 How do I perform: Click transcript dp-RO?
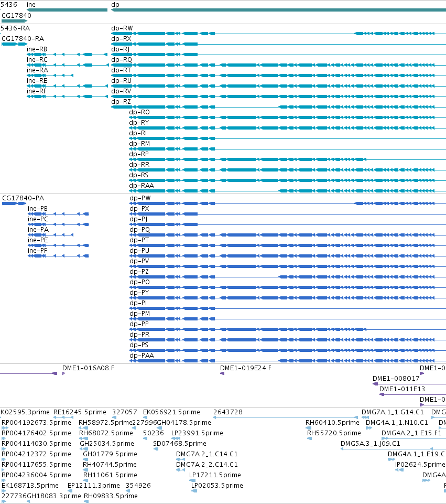click(139, 112)
